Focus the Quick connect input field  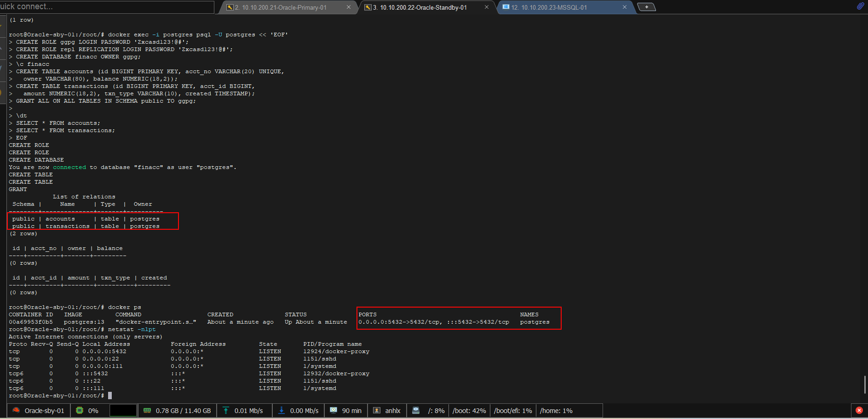click(107, 7)
